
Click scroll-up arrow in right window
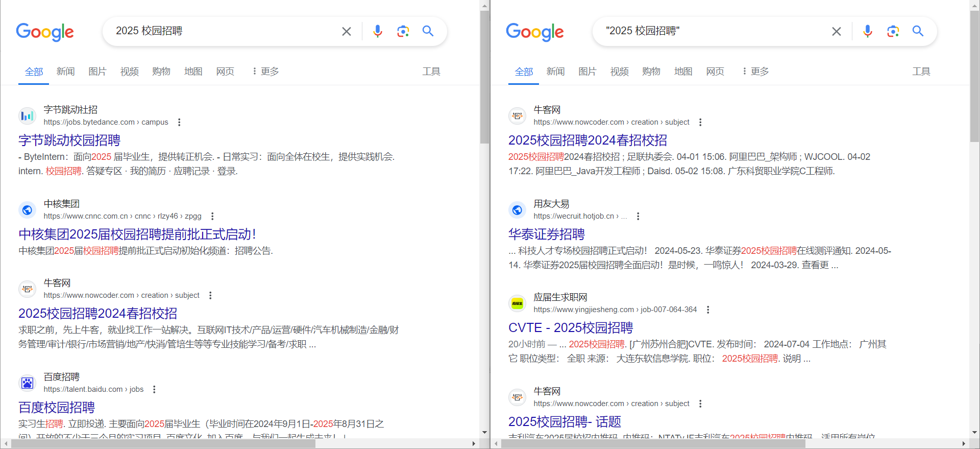(x=974, y=6)
